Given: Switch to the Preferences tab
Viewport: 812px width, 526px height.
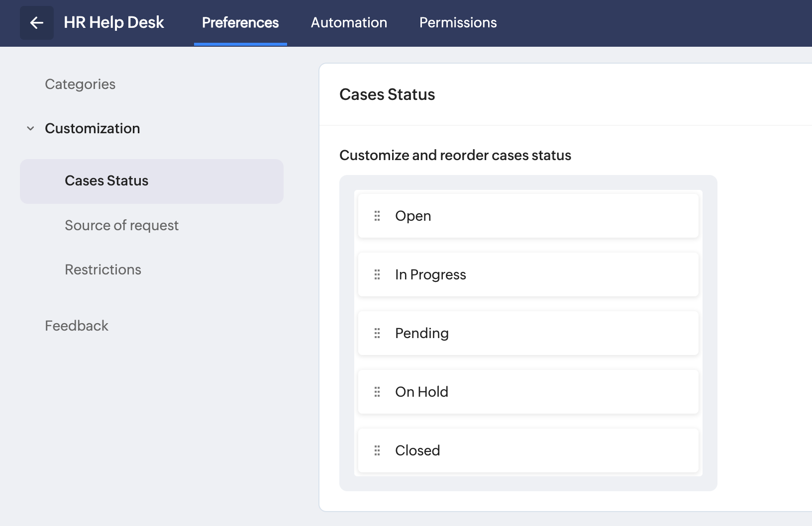Looking at the screenshot, I should [x=240, y=23].
